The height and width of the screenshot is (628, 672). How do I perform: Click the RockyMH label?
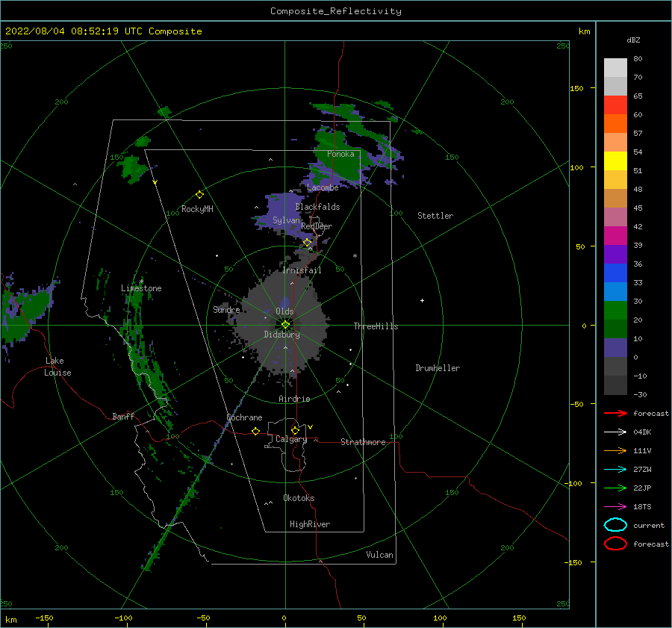coord(197,209)
